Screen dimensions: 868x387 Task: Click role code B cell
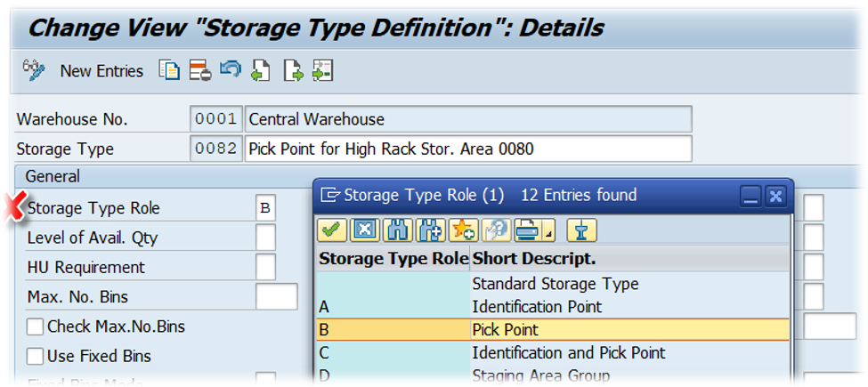[393, 330]
